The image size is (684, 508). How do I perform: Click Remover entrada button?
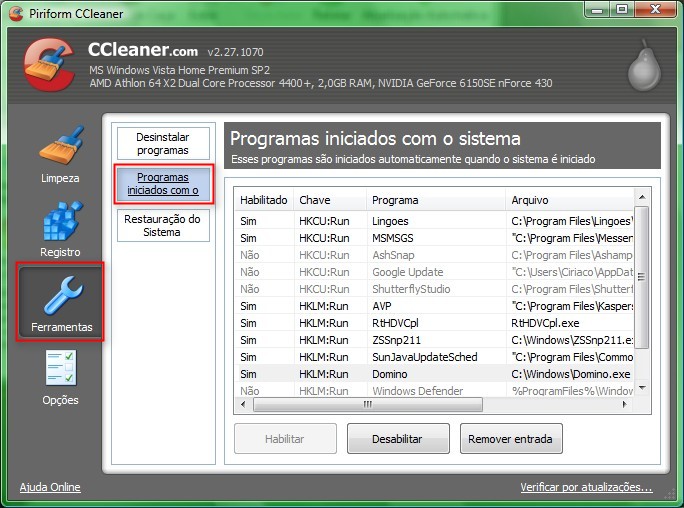point(511,439)
